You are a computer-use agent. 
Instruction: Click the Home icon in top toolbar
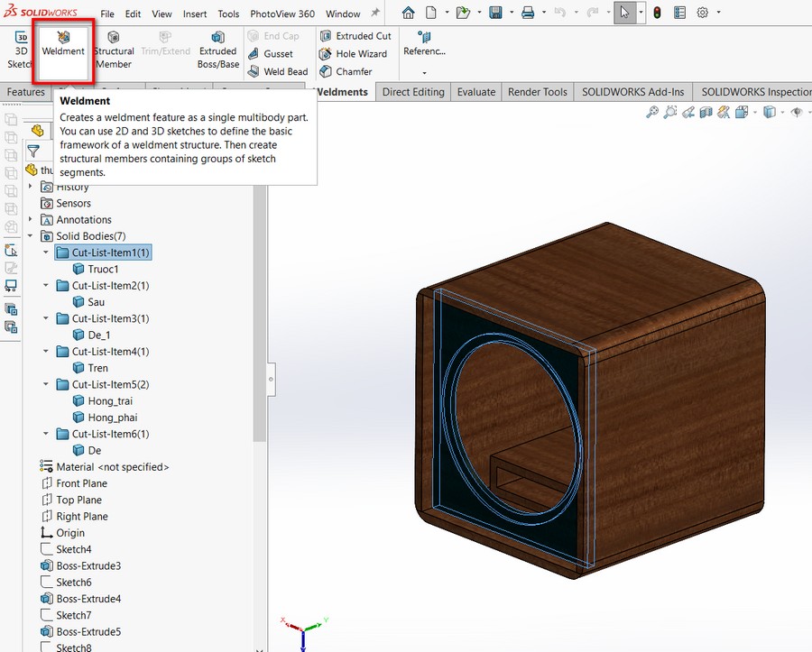point(408,13)
